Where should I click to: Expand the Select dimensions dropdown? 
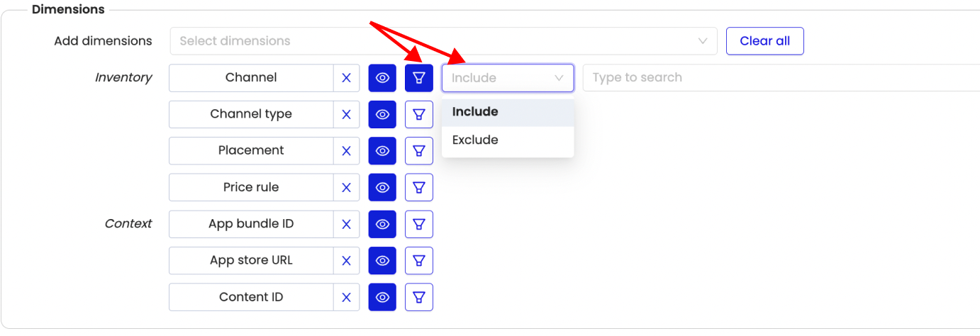[x=444, y=41]
